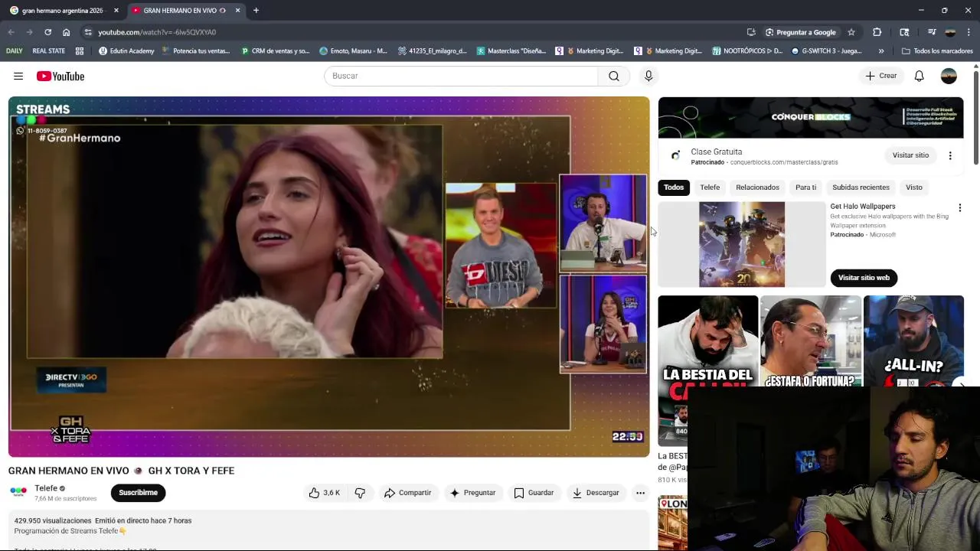The height and width of the screenshot is (551, 980).
Task: Open the apps grid bookmark icon
Action: 80,51
